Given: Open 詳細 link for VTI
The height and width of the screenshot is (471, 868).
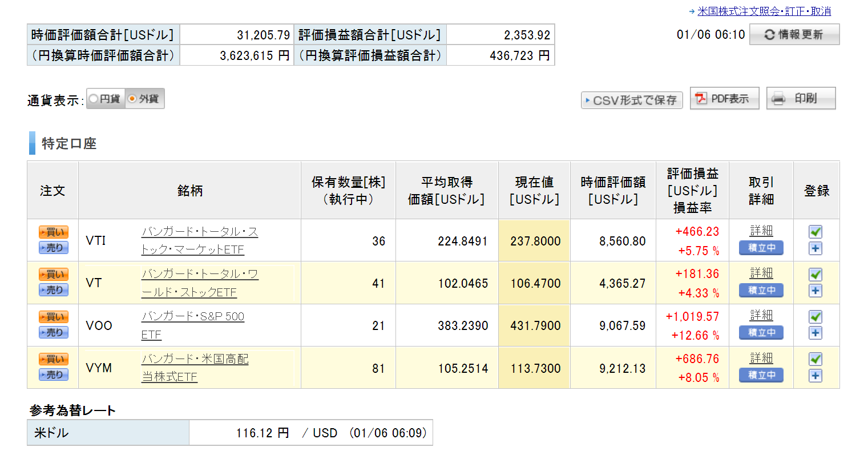Looking at the screenshot, I should pos(761,231).
